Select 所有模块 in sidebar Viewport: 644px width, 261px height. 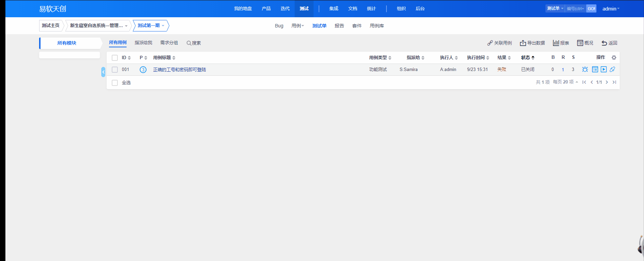coord(67,43)
